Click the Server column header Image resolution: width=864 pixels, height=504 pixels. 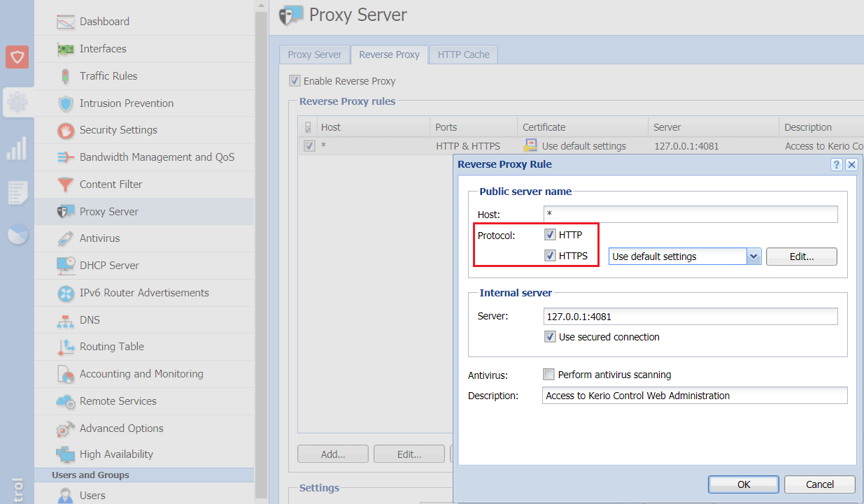(713, 127)
